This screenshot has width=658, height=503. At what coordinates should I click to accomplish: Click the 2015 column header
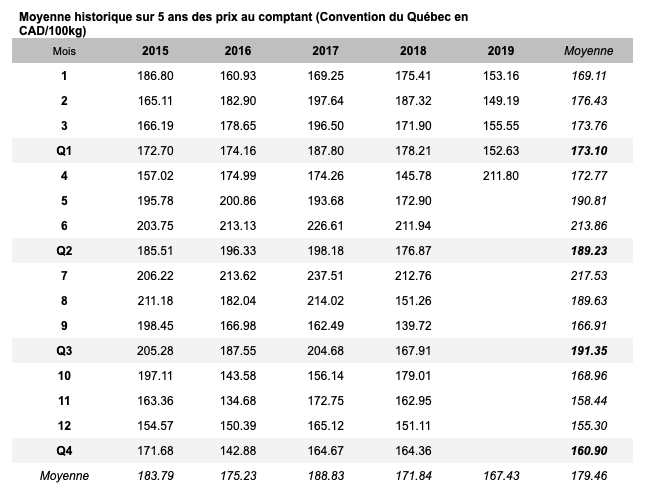pos(155,50)
